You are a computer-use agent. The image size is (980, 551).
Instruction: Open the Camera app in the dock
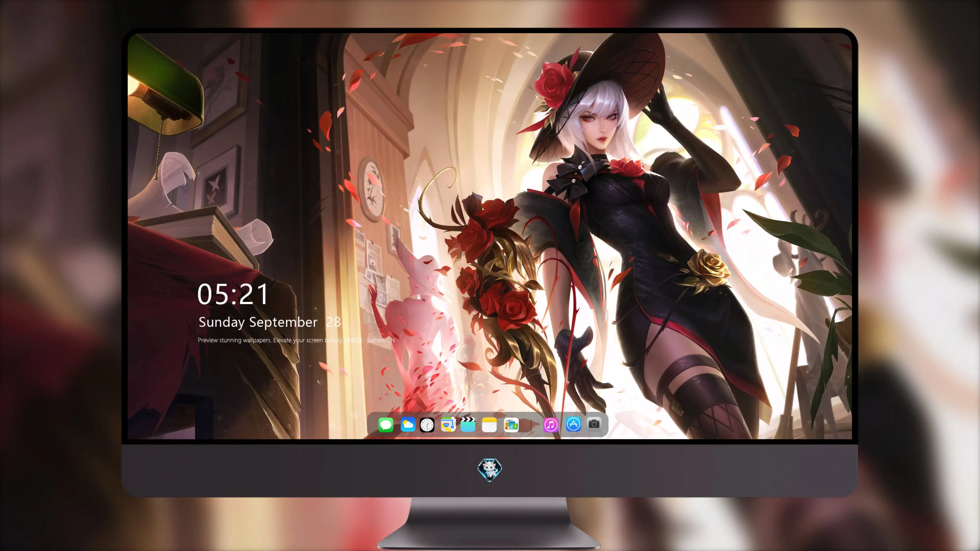594,424
